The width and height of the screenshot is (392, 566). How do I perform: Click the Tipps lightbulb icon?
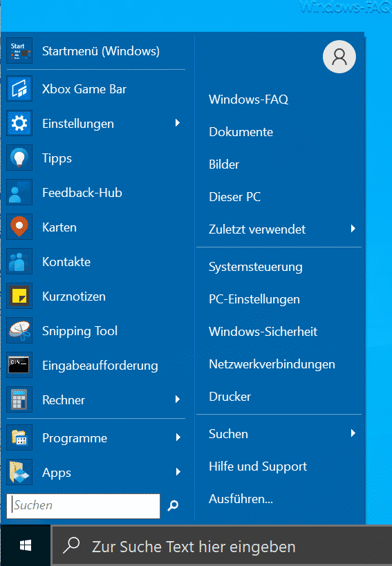[x=19, y=158]
